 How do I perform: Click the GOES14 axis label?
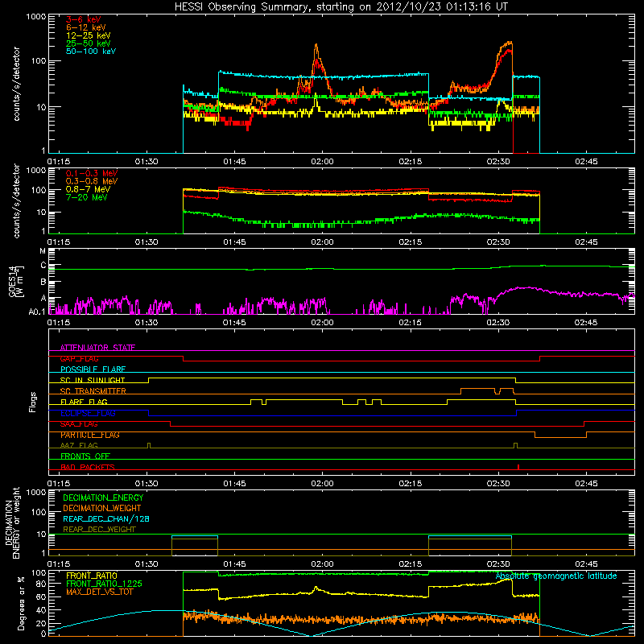(x=16, y=281)
